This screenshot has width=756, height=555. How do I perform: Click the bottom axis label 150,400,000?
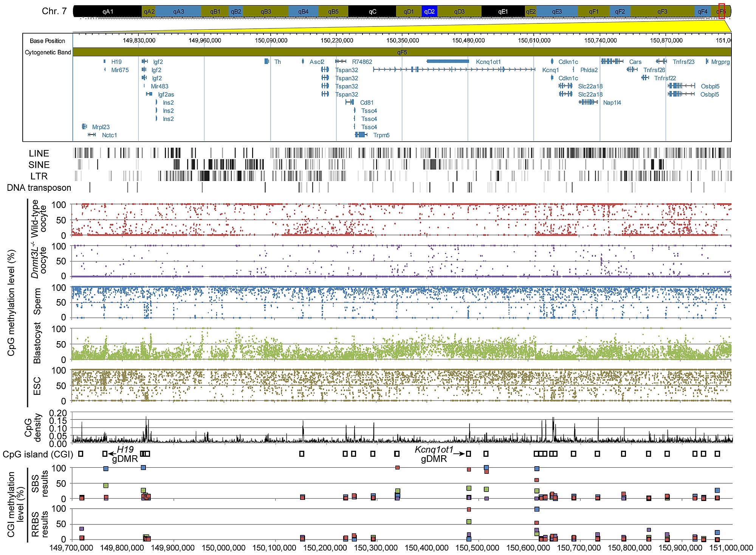tap(426, 547)
